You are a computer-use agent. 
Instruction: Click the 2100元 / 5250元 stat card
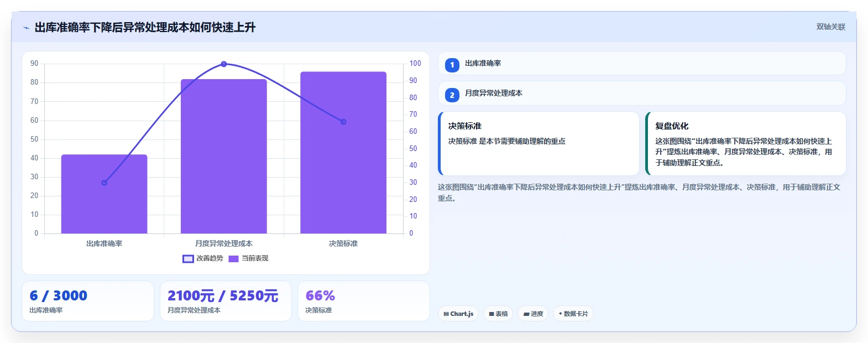coord(226,301)
